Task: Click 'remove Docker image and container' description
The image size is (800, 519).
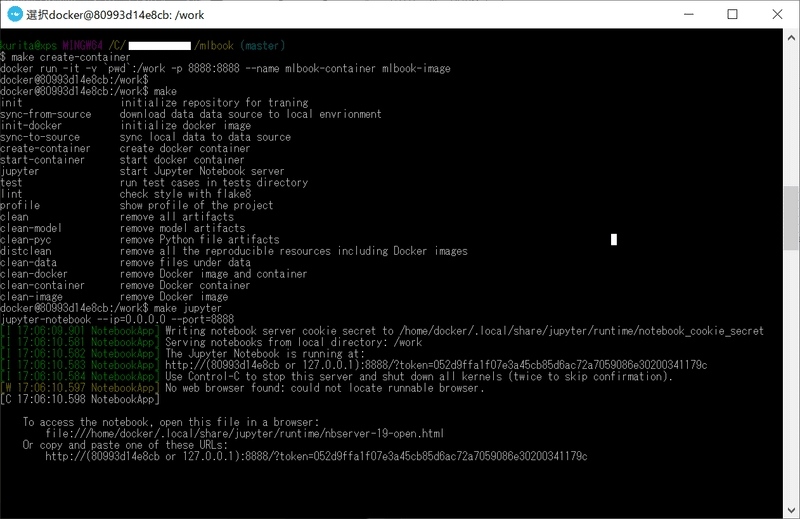Action: [x=213, y=274]
